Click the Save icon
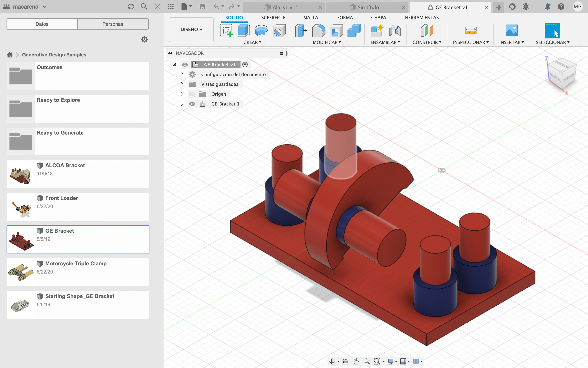Screen dimensions: 588x368 (202, 7)
